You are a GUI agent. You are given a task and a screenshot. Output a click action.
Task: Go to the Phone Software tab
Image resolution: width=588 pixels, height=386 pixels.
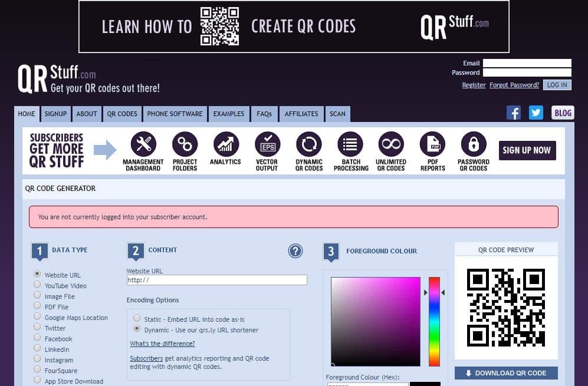point(175,114)
